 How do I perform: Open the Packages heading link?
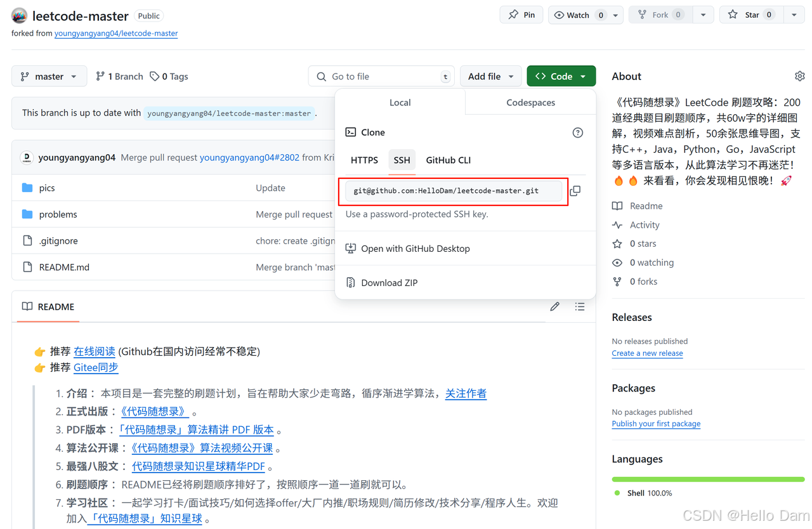(x=633, y=388)
